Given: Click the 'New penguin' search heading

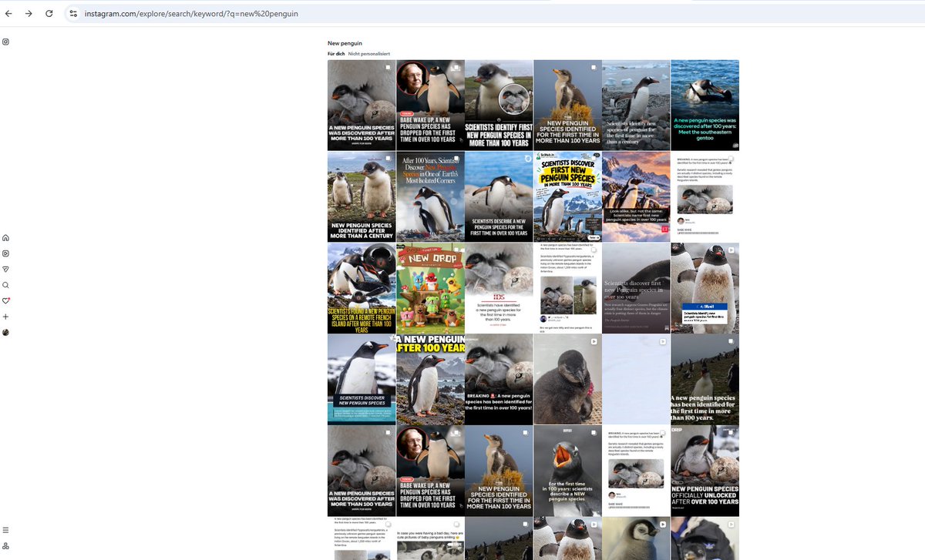Looking at the screenshot, I should (x=345, y=43).
